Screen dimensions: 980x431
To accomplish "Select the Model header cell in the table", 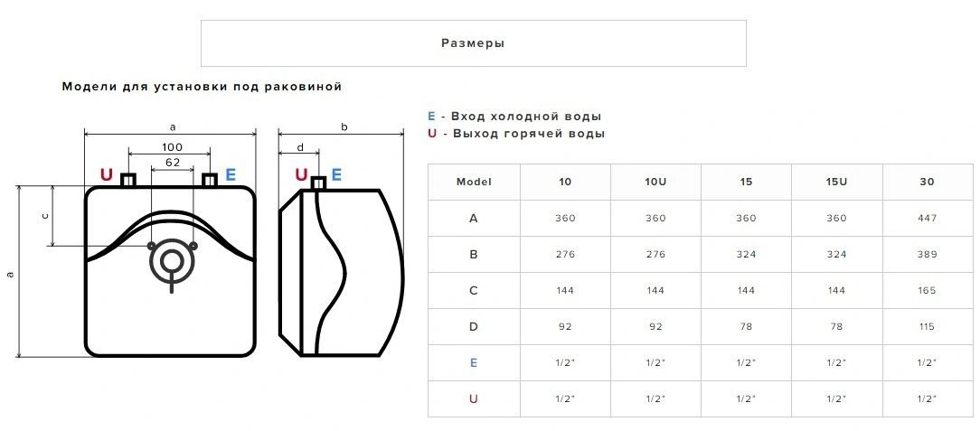I will tap(474, 182).
